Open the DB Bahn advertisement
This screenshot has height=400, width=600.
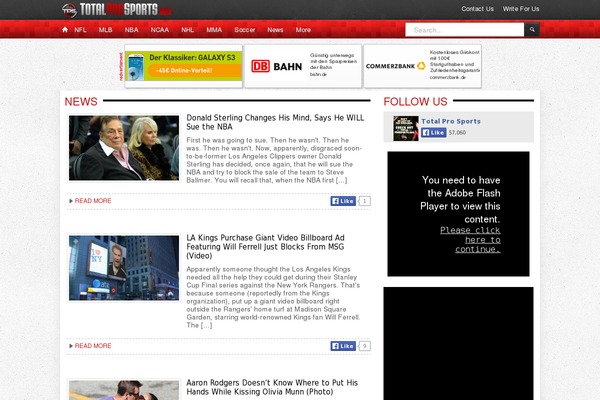click(x=303, y=66)
